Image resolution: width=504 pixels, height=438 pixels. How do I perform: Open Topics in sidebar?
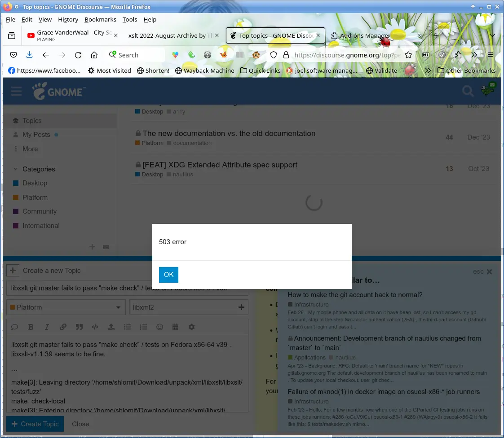tap(60, 121)
